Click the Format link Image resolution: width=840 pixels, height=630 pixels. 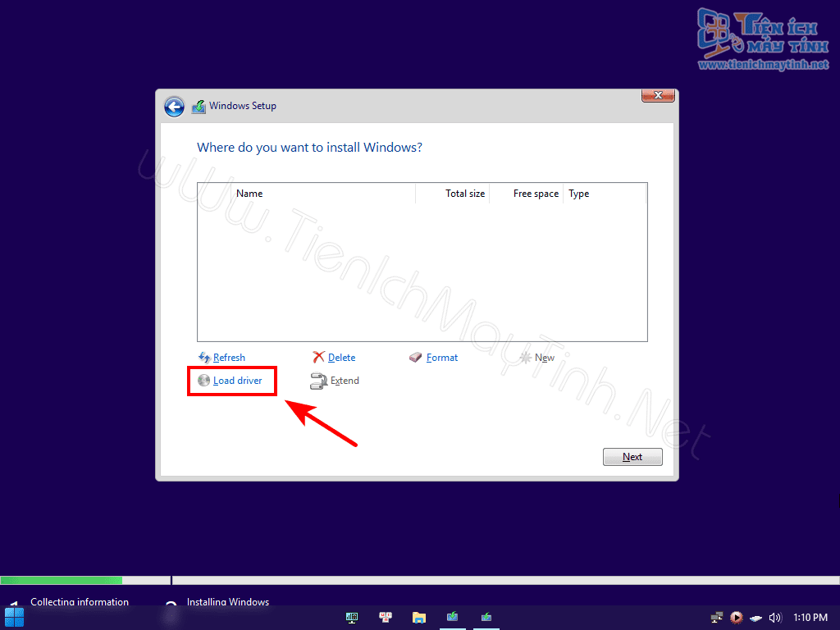(442, 358)
